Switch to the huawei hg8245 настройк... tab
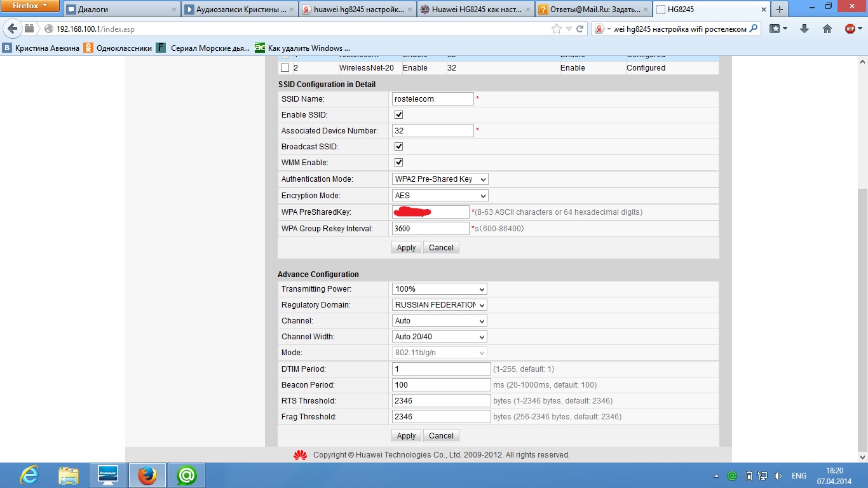The image size is (868, 488). (357, 10)
